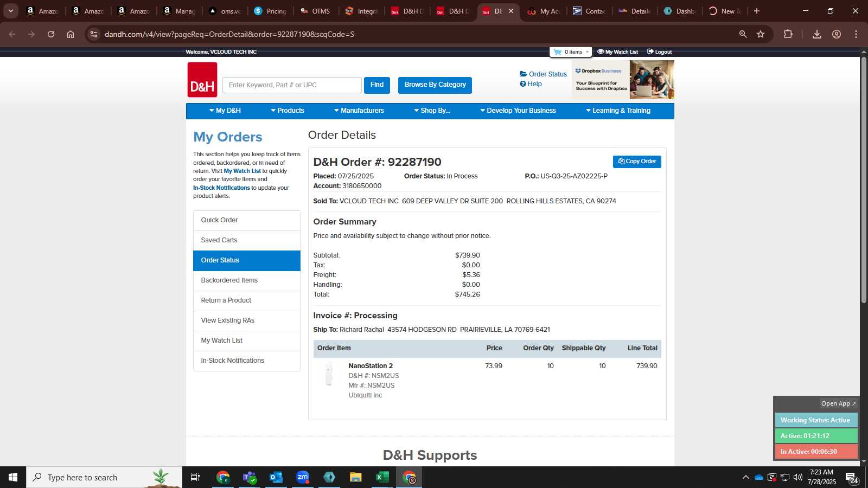Click the D&H logo
This screenshot has height=488, width=868.
pos(202,80)
